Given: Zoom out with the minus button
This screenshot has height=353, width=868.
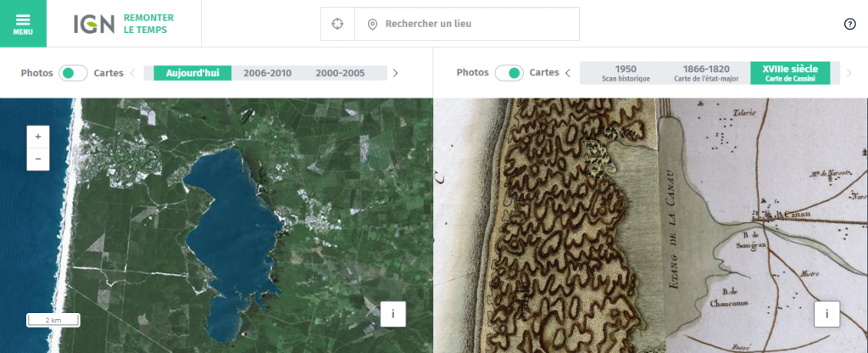Looking at the screenshot, I should [x=38, y=159].
